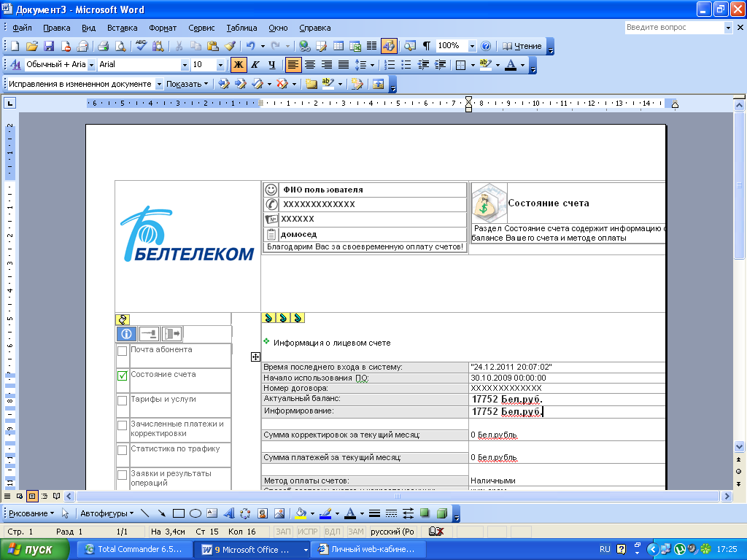Print the document using the printer icon
Screen dimensions: 747x560
(x=104, y=46)
